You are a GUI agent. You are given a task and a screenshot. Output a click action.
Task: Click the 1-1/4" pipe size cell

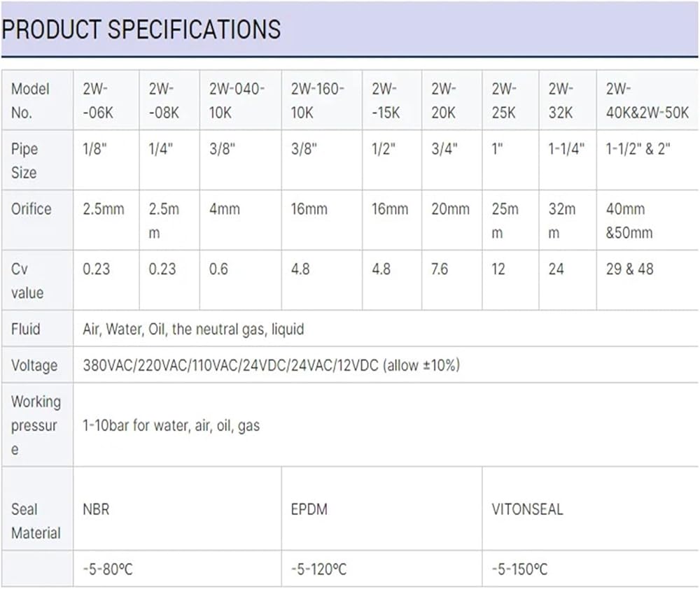tap(568, 160)
